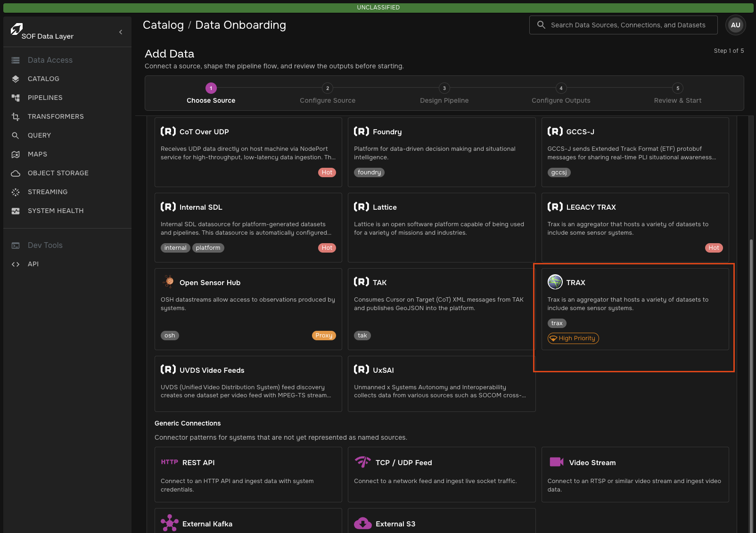The width and height of the screenshot is (756, 533).
Task: Click the osh tag on Open Sensor Hub
Action: pyautogui.click(x=170, y=336)
